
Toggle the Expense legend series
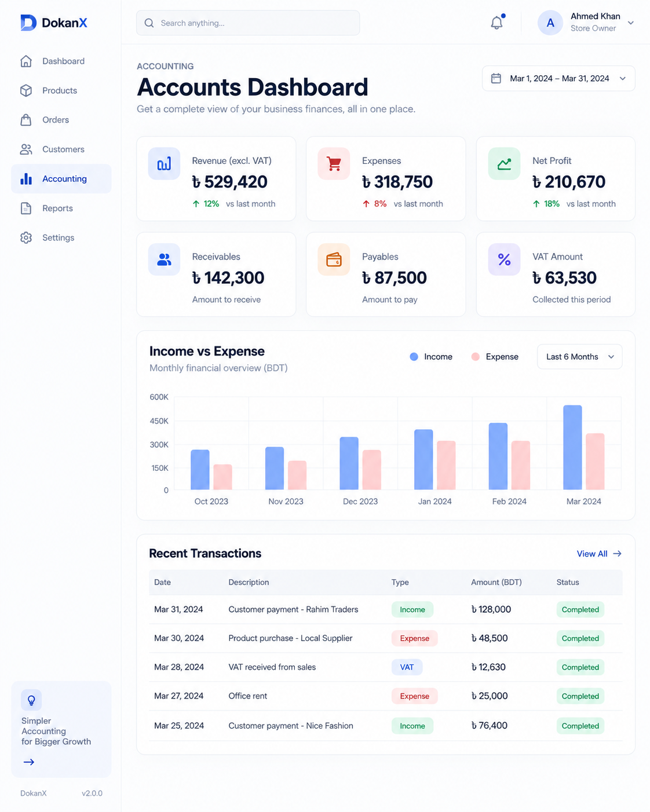pyautogui.click(x=495, y=357)
